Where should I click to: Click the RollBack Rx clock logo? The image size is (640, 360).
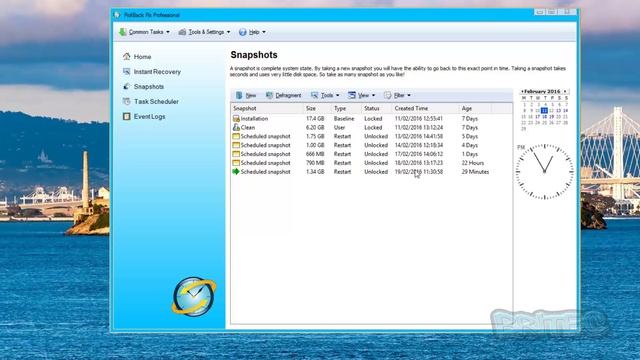click(x=194, y=297)
